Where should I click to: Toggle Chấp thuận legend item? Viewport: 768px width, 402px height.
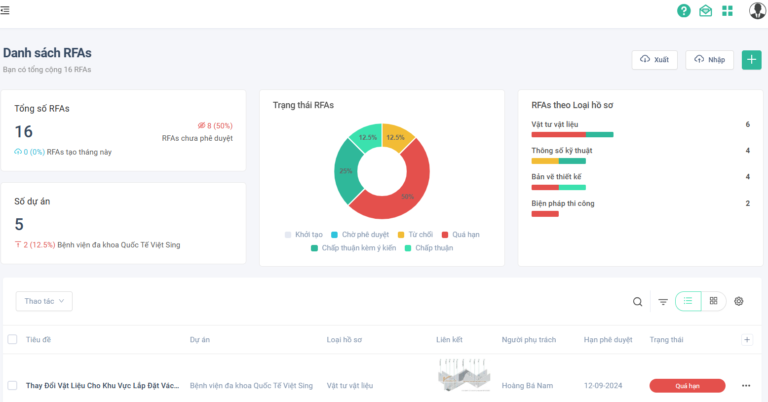tap(429, 248)
